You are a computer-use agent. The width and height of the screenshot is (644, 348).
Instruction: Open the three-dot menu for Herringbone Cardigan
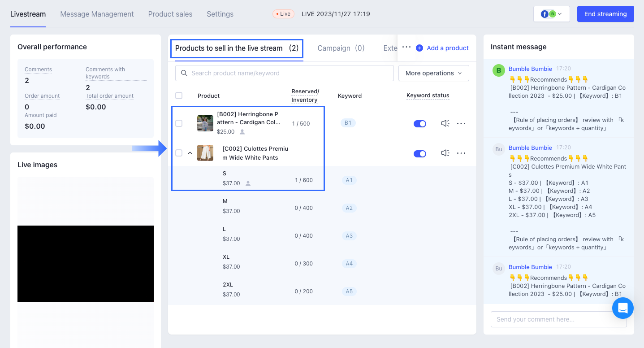pos(461,124)
